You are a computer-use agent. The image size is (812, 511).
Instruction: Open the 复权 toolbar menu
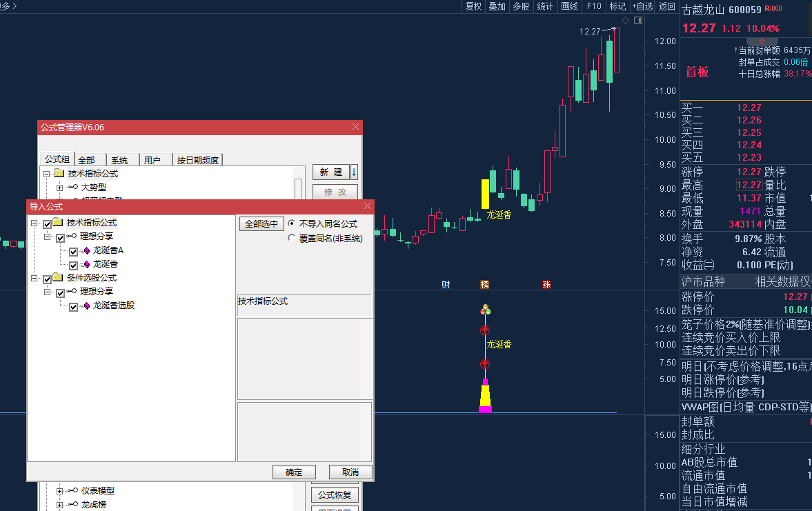[473, 6]
